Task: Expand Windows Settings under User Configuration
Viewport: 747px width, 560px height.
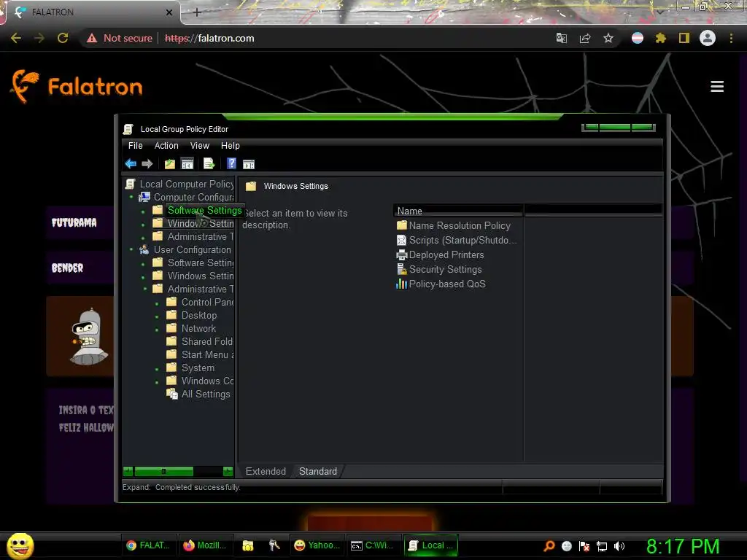Action: coord(143,276)
